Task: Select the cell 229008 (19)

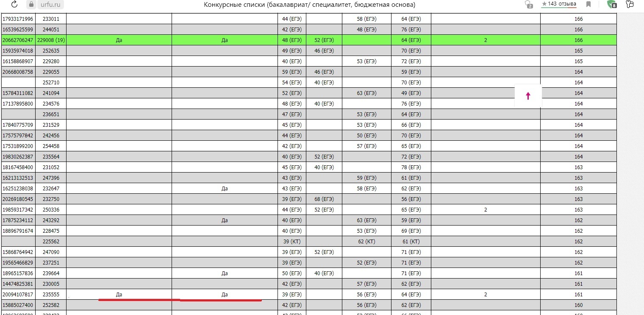Action: (51, 40)
